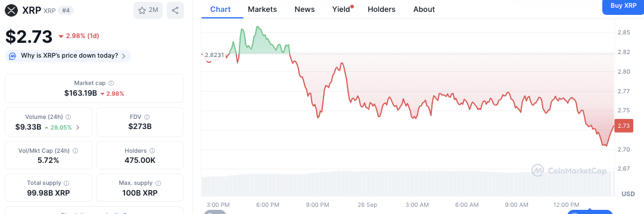Click the Vol/Mkt Cap (24h) info icon
644x214 pixels.
point(75,151)
